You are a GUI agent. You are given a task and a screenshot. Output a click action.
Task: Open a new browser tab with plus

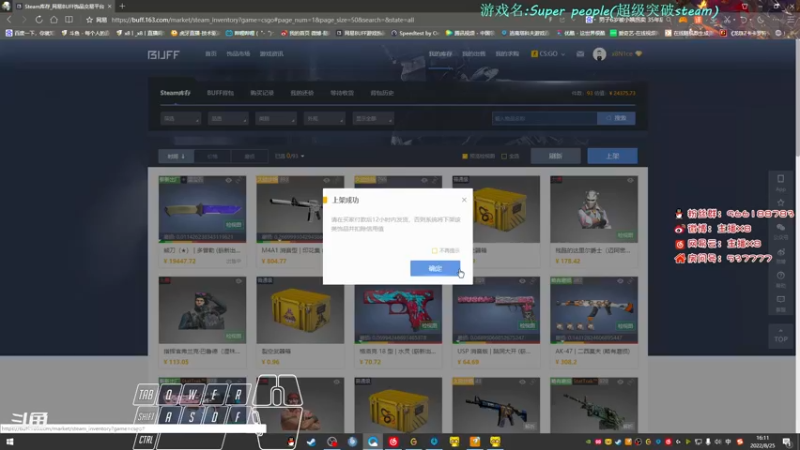click(x=122, y=6)
